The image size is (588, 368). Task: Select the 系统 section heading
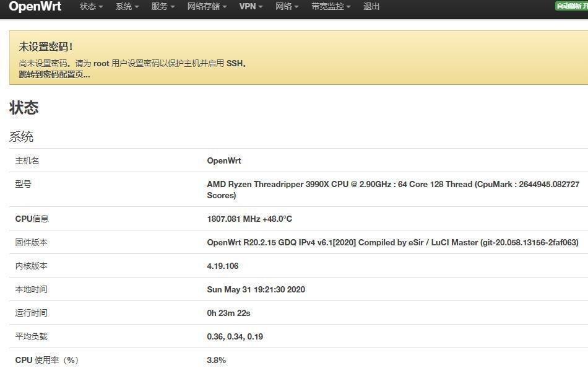21,136
